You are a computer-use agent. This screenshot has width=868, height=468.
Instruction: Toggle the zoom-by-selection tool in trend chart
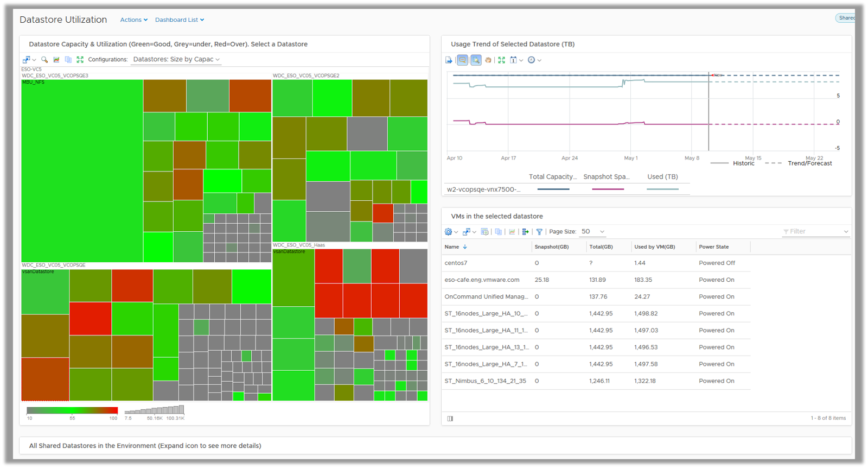(476, 60)
